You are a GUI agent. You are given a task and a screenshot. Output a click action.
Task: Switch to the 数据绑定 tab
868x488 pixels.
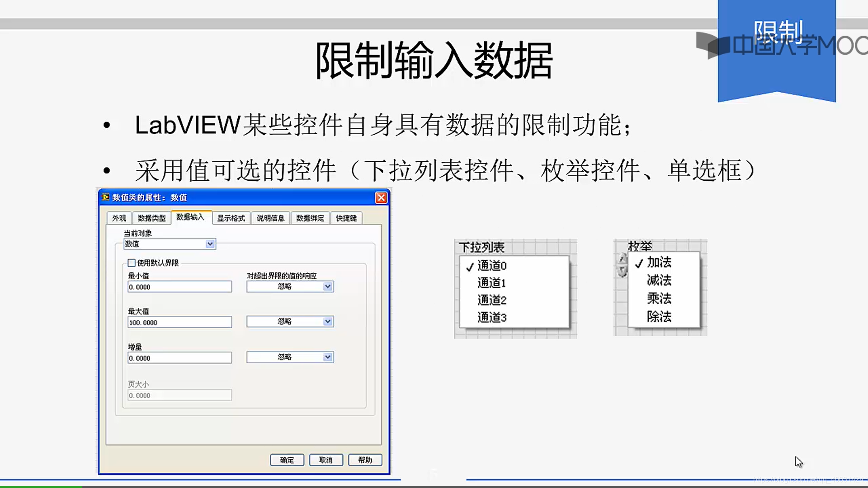310,218
